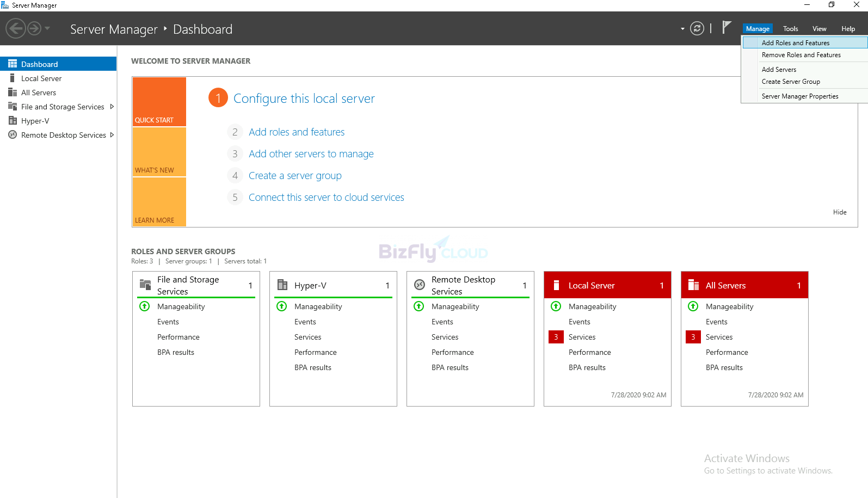868x498 pixels.
Task: Select the Learn More tile
Action: (x=159, y=202)
